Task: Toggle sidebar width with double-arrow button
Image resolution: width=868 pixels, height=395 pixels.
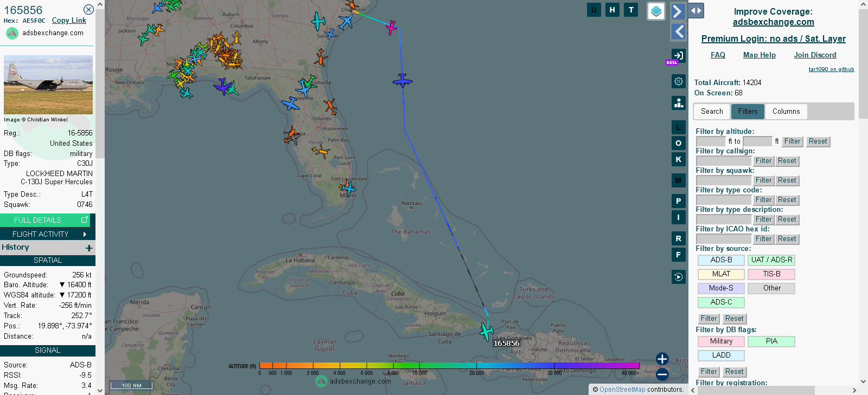Action: [x=696, y=10]
